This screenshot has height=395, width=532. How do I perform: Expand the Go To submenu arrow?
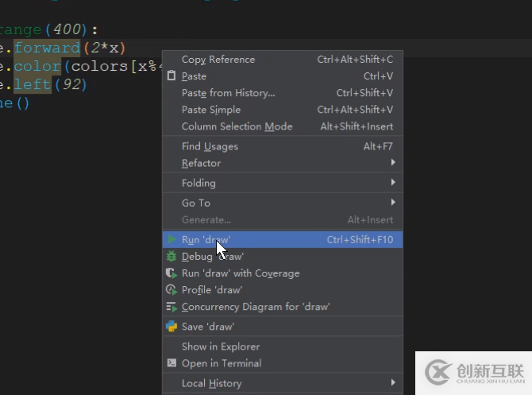[393, 203]
